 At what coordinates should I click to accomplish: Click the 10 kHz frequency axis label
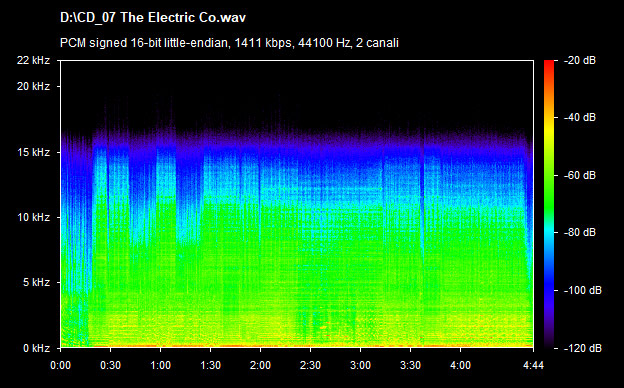[x=33, y=217]
